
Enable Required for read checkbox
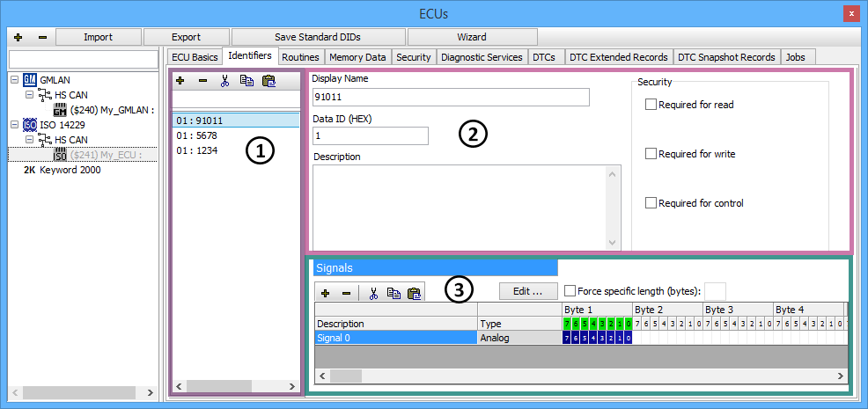651,105
